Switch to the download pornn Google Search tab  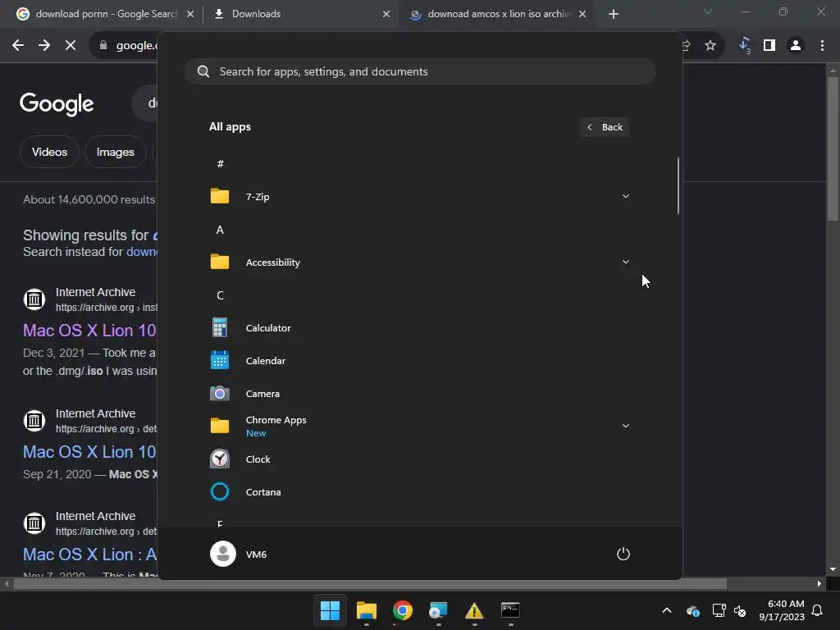point(105,14)
